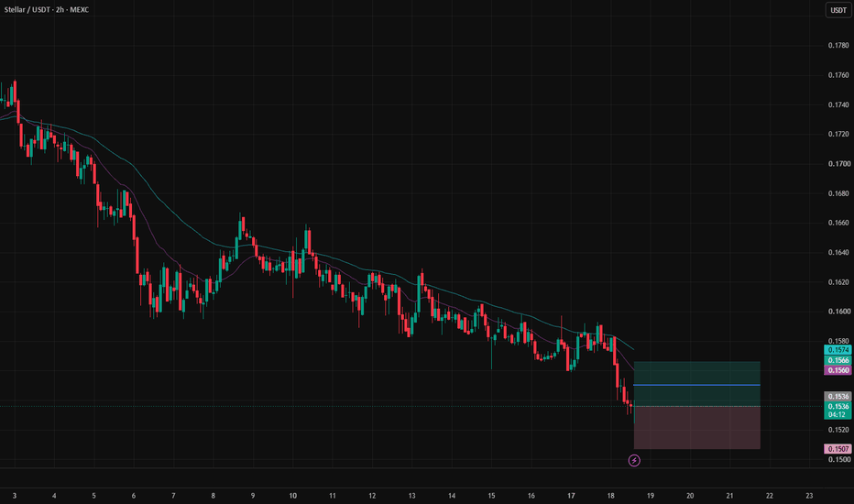This screenshot has width=854, height=504.
Task: Click date "23" on the time axis
Action: 809,496
